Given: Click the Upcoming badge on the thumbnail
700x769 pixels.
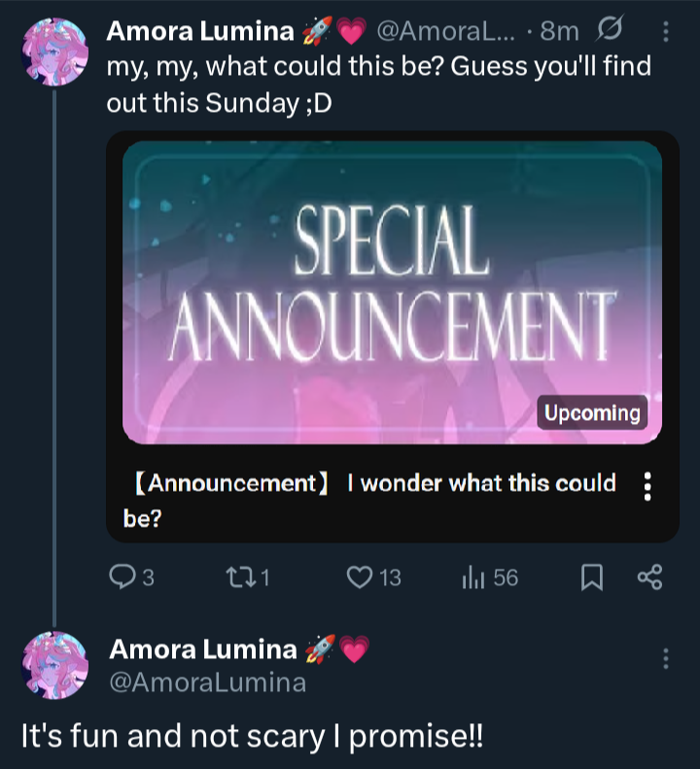Looking at the screenshot, I should coord(592,413).
